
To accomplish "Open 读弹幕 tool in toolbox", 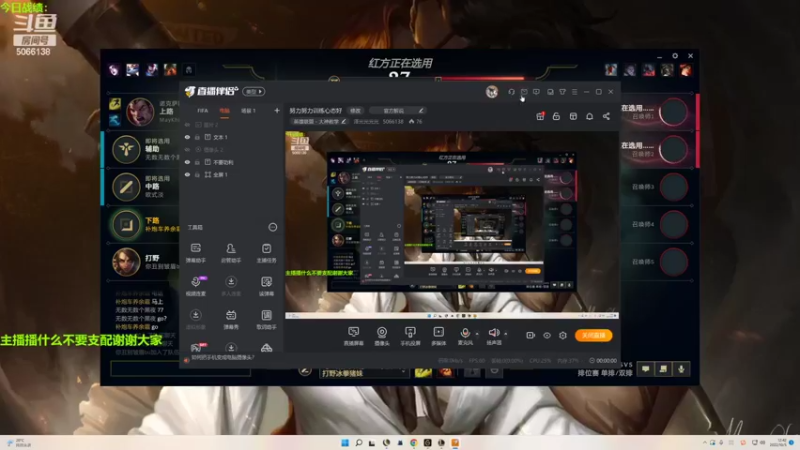I will [266, 286].
